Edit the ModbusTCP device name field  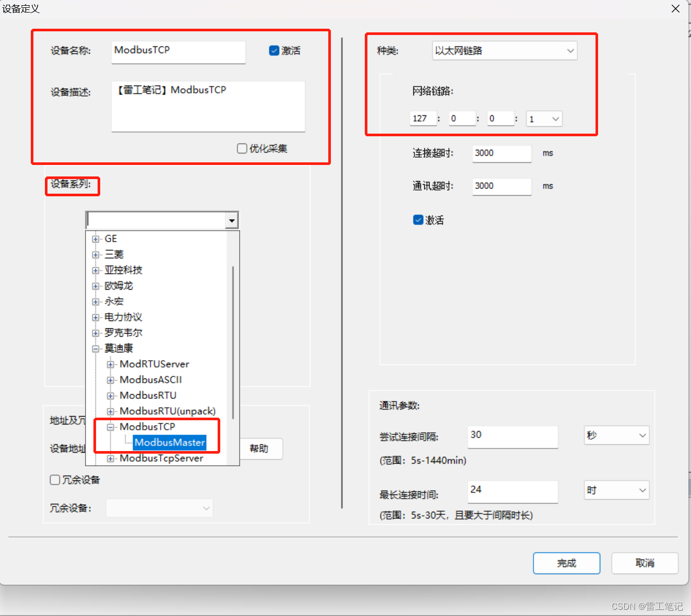pyautogui.click(x=178, y=52)
